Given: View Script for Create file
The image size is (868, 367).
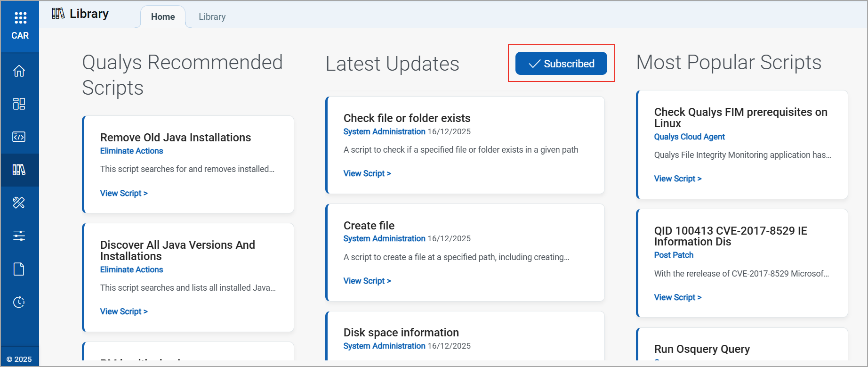Looking at the screenshot, I should pyautogui.click(x=367, y=281).
